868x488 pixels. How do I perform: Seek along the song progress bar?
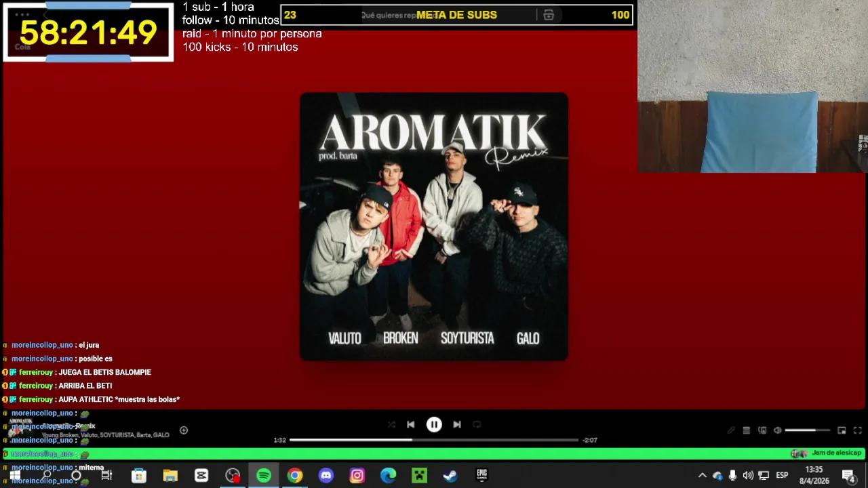tap(434, 440)
